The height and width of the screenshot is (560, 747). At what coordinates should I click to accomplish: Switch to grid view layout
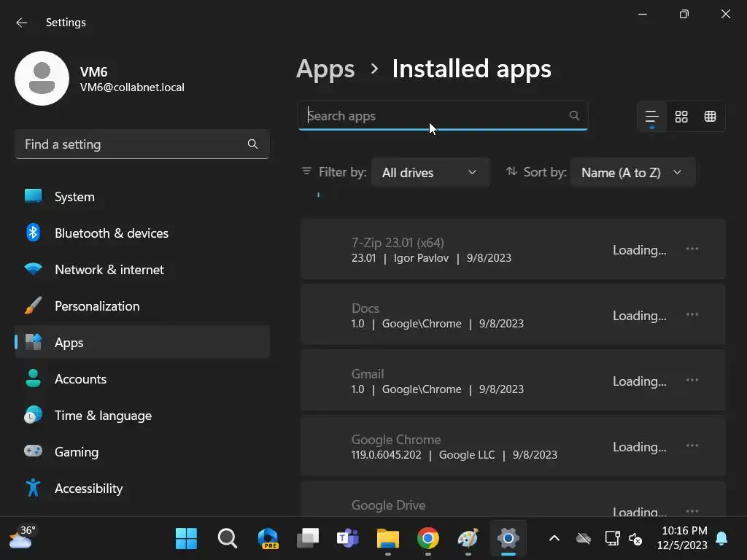[x=681, y=116]
